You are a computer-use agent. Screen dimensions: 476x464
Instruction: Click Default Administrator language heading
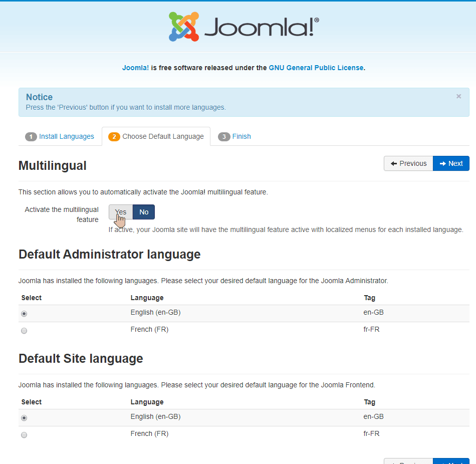point(110,255)
